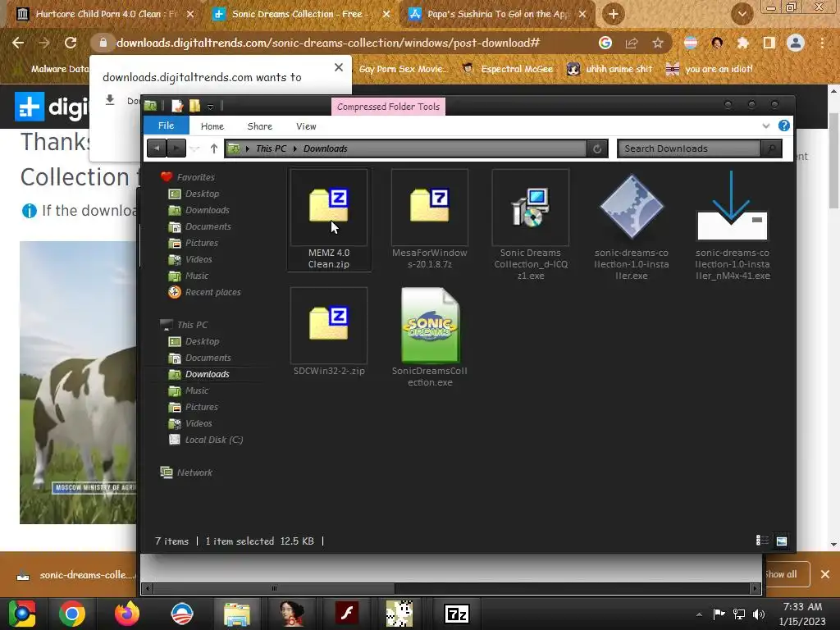Select the MEMZ 4.0 Clean.zip file
840x630 pixels.
[x=328, y=220]
